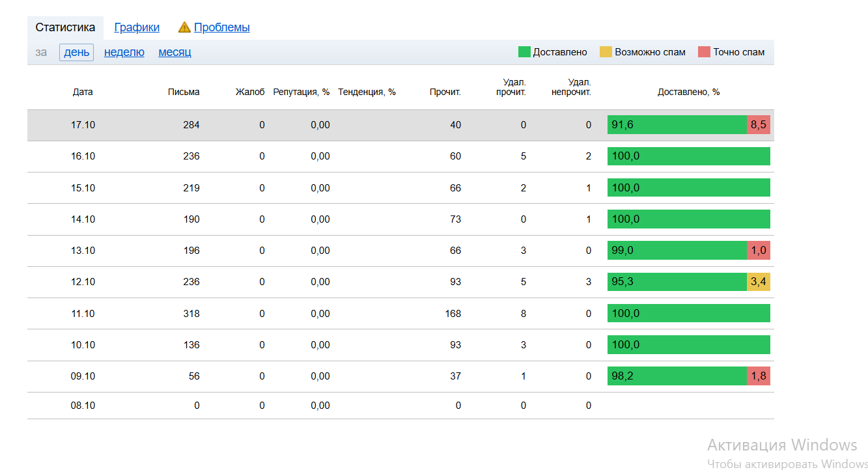
Task: Click the red 1,8 bar segment for 09.10
Action: (x=758, y=376)
